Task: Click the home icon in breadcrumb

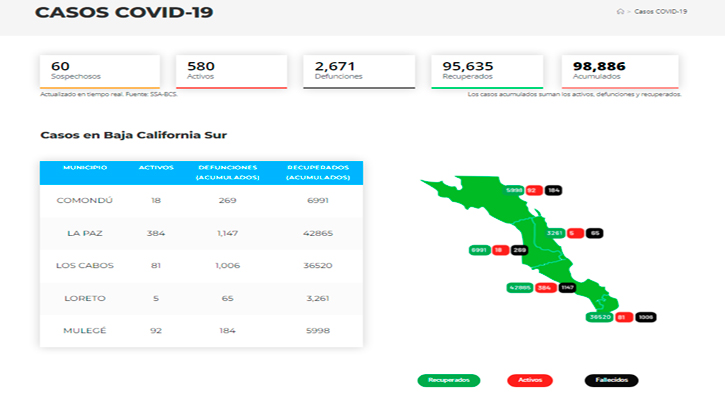Action: pyautogui.click(x=621, y=12)
